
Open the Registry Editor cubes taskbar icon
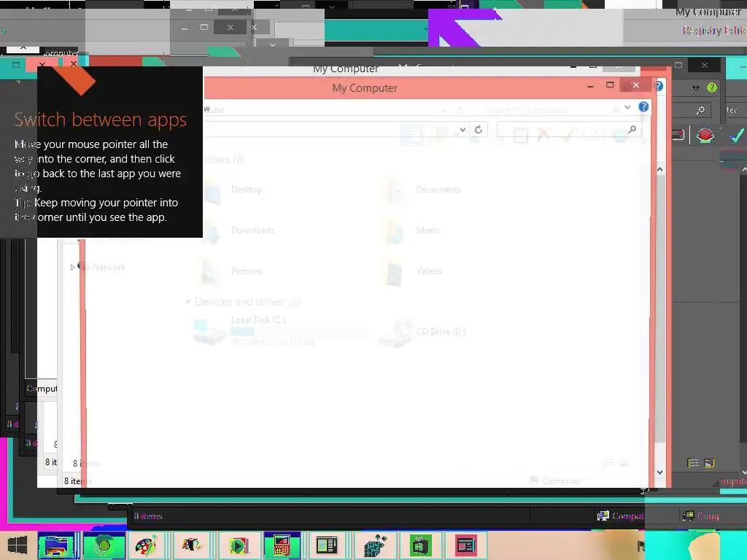pyautogui.click(x=376, y=545)
